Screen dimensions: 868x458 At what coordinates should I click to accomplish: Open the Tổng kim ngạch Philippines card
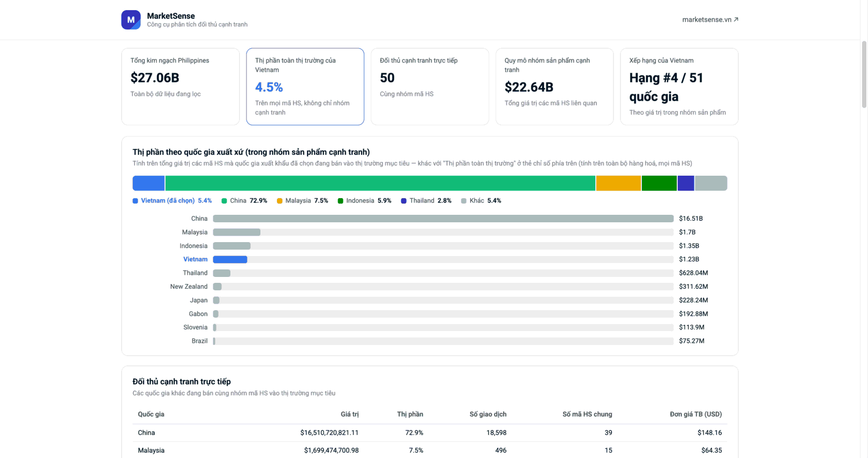coord(181,87)
